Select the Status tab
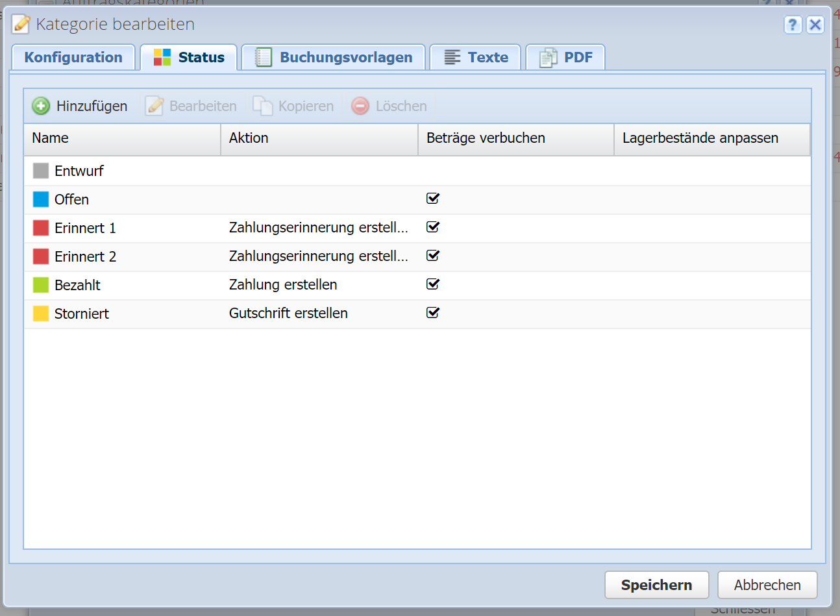The image size is (840, 616). point(189,57)
